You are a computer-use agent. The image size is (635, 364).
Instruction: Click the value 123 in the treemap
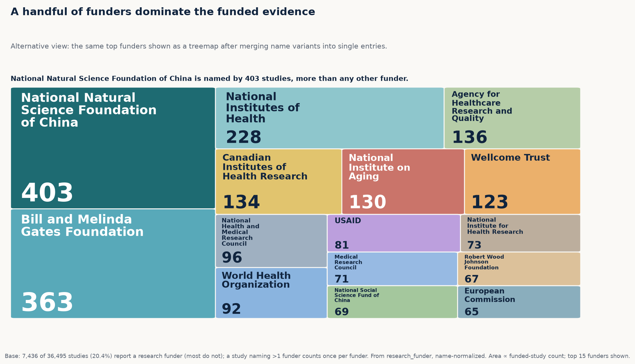tap(490, 202)
